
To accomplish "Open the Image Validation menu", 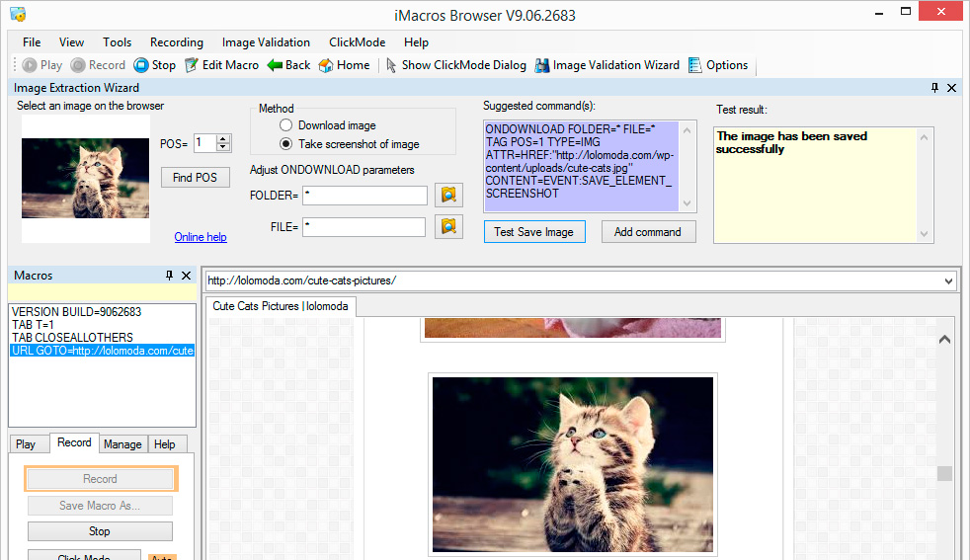I will (x=266, y=42).
